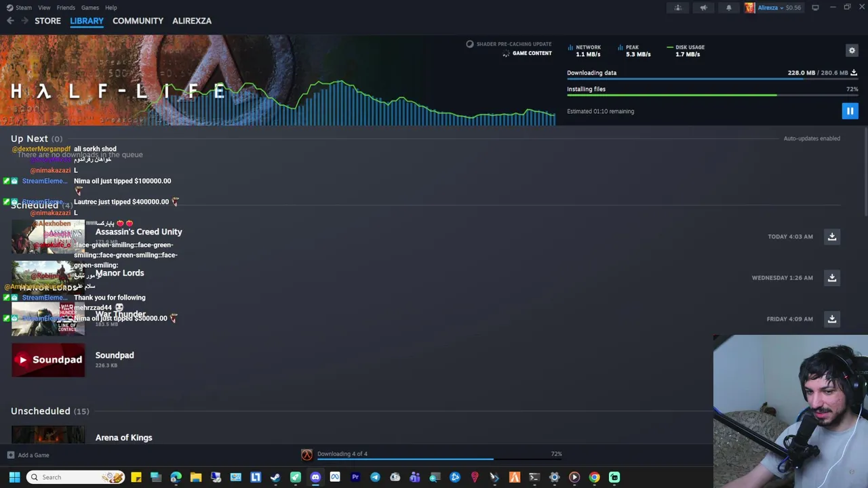
Task: Open Arena of Kings title
Action: tap(123, 438)
